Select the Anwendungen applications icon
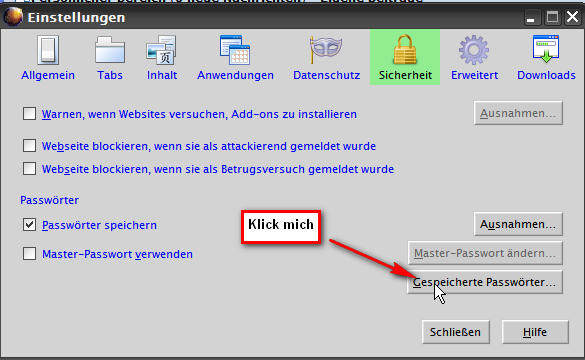 coord(235,50)
